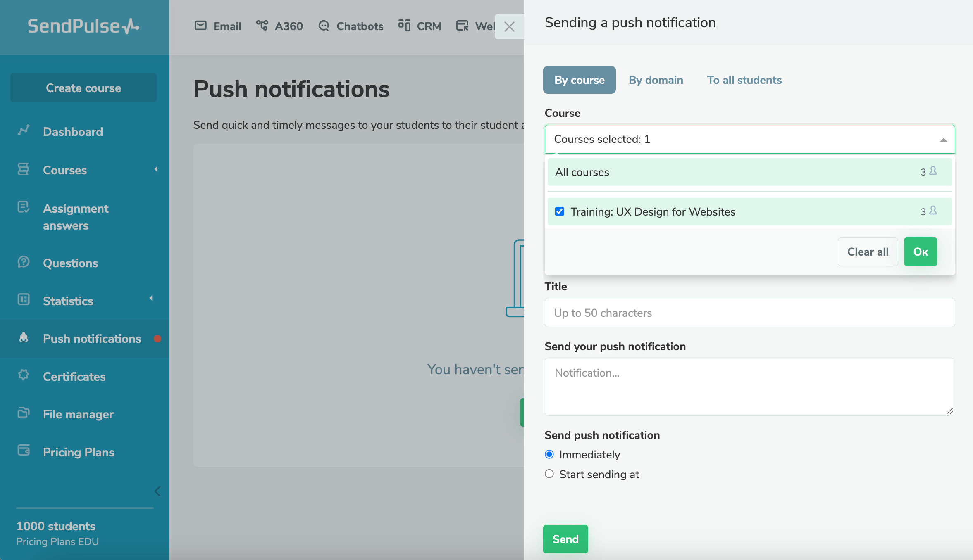Viewport: 973px width, 560px height.
Task: Click the Statistics chart icon
Action: coord(24,299)
